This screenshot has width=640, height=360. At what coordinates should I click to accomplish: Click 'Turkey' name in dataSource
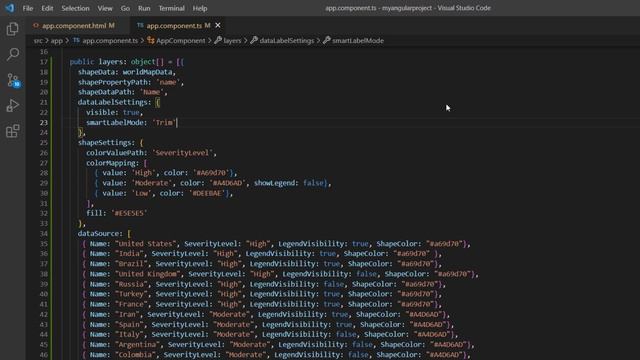click(x=131, y=294)
